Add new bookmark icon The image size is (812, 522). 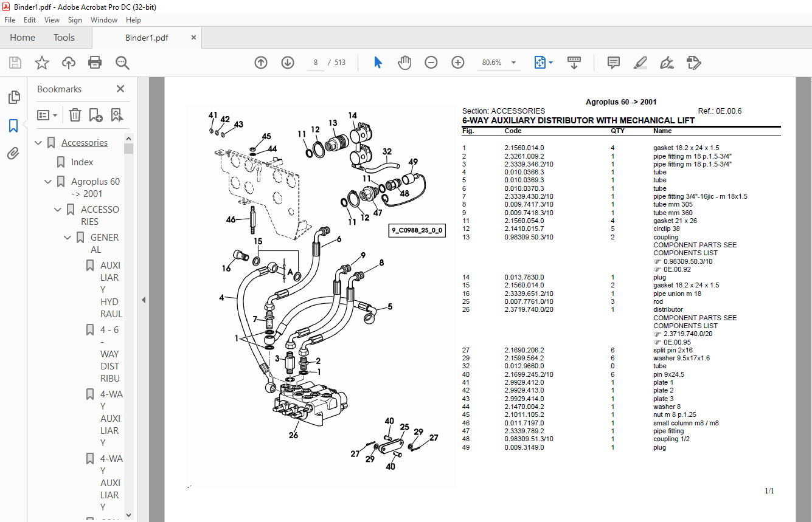click(x=95, y=115)
